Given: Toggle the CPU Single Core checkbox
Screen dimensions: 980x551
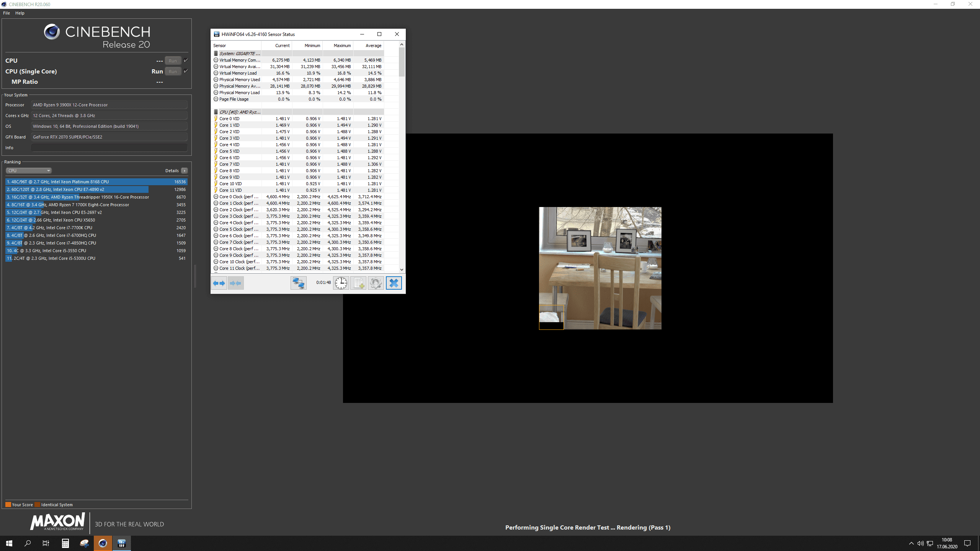Looking at the screenshot, I should point(186,71).
